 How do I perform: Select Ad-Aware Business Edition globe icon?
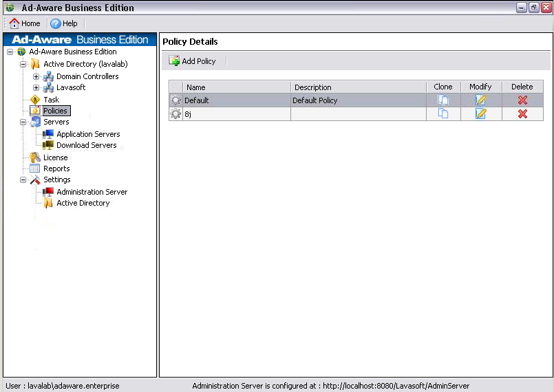(x=21, y=52)
